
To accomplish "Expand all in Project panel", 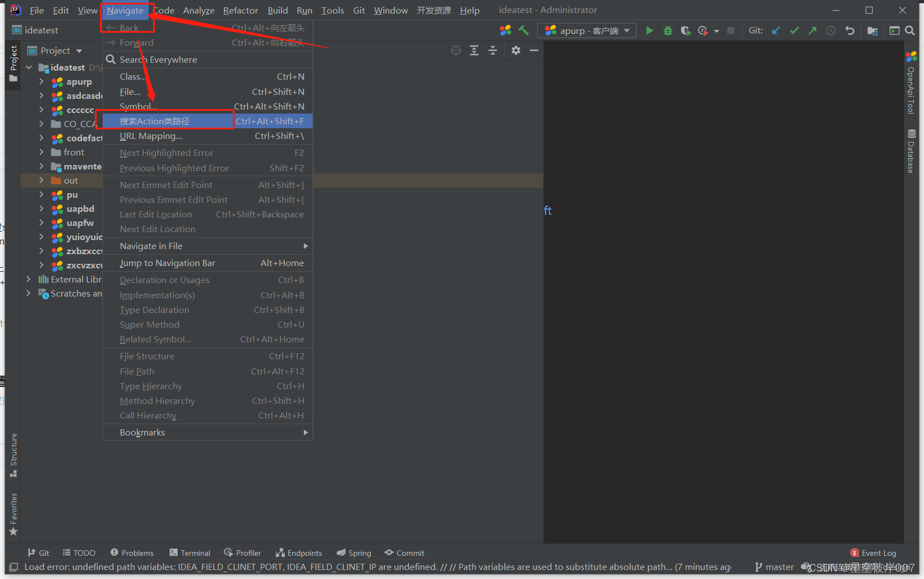I will pos(474,50).
